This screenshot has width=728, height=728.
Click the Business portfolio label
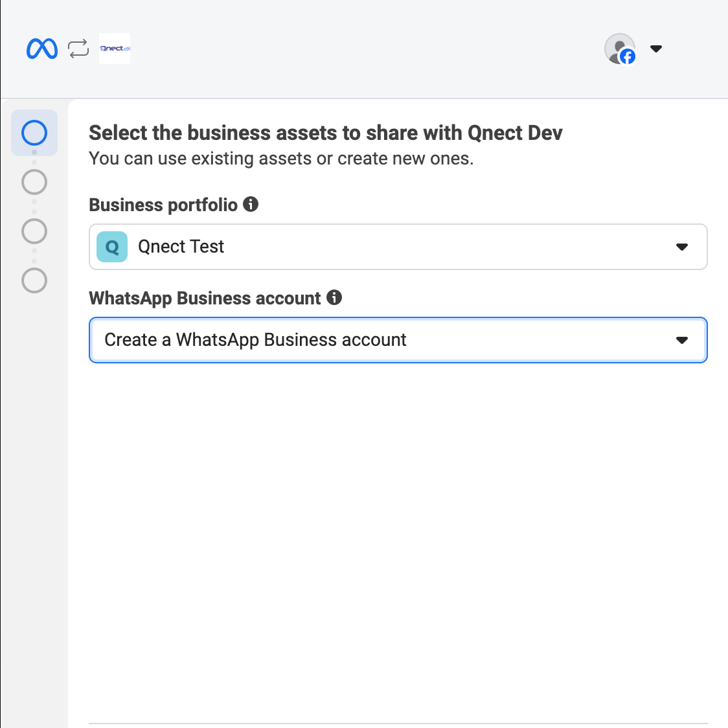click(163, 205)
